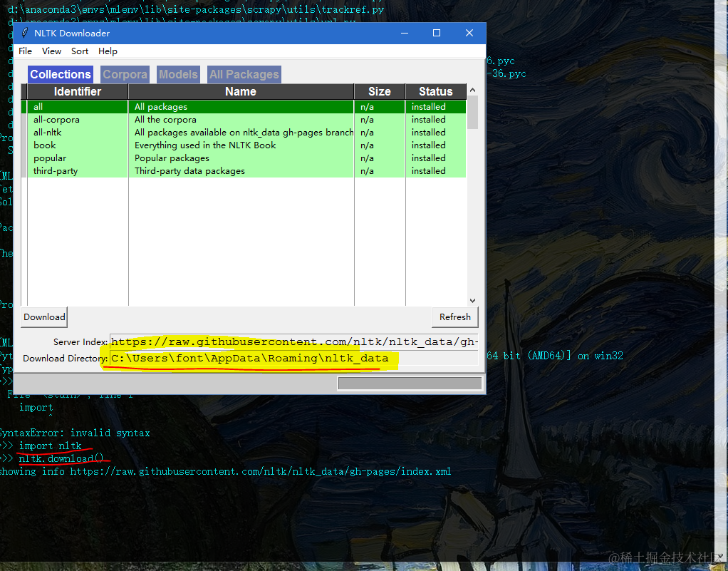Sort by the Name column header
The width and height of the screenshot is (728, 571).
click(241, 91)
